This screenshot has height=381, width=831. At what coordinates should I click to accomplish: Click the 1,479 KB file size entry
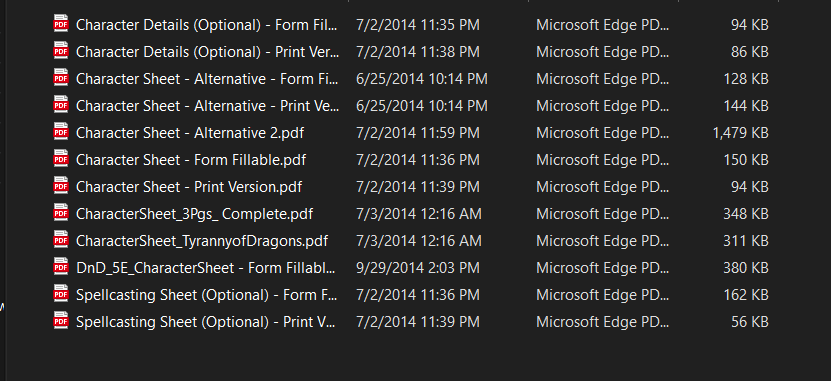coord(741,133)
